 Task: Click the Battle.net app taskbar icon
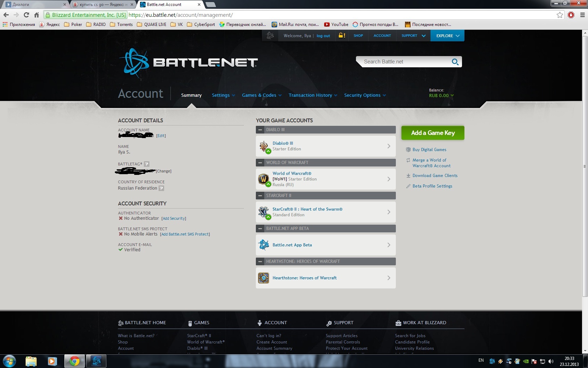tap(96, 361)
